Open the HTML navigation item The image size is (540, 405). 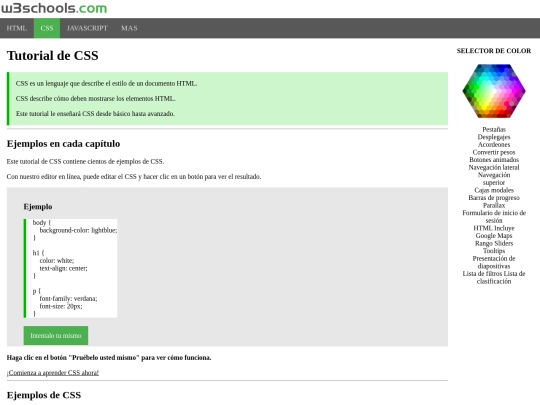(17, 28)
